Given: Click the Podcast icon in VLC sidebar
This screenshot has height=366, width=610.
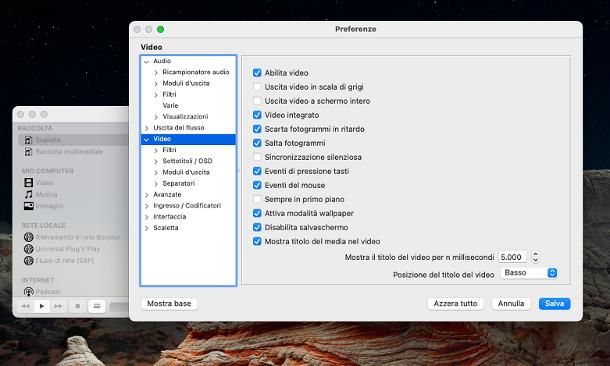Looking at the screenshot, I should pos(28,291).
